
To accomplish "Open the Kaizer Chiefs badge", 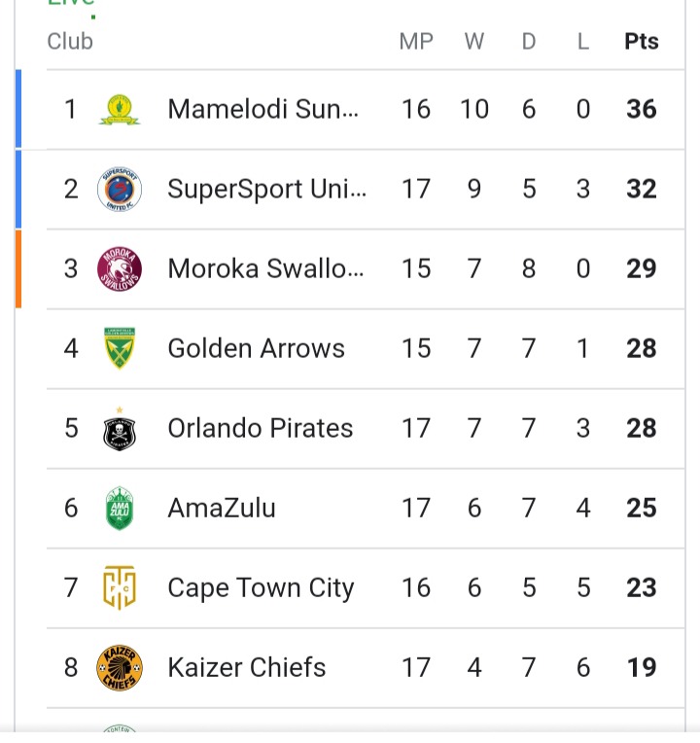I will 120,668.
